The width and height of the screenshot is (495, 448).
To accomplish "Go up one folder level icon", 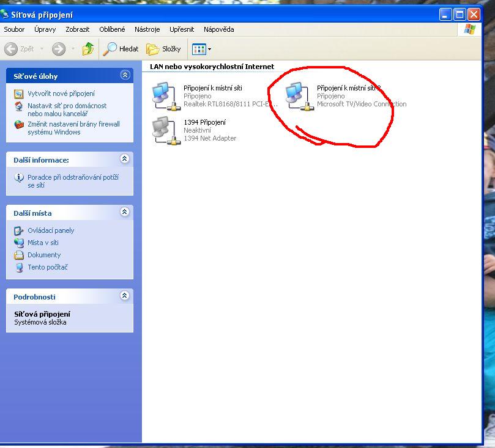I will (x=88, y=49).
